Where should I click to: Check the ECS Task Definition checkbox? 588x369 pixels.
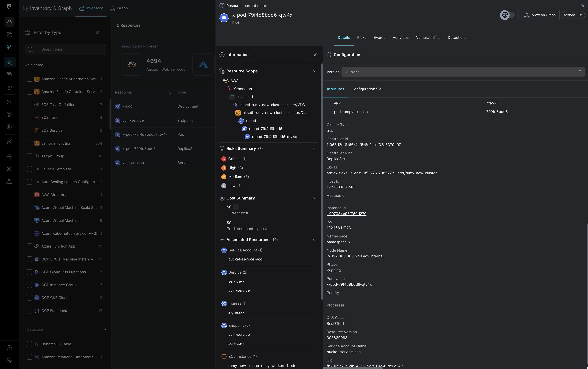click(x=29, y=104)
